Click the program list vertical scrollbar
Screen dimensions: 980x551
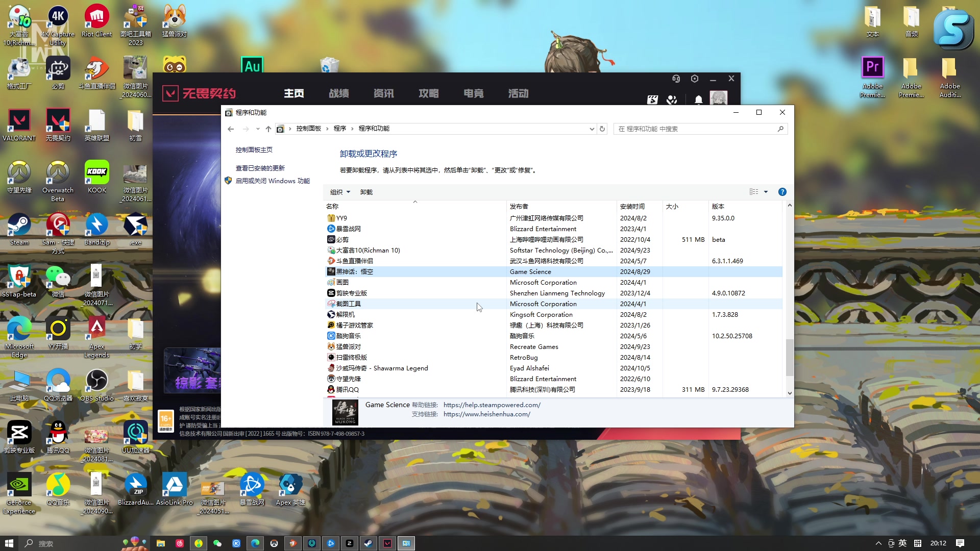[x=790, y=357]
